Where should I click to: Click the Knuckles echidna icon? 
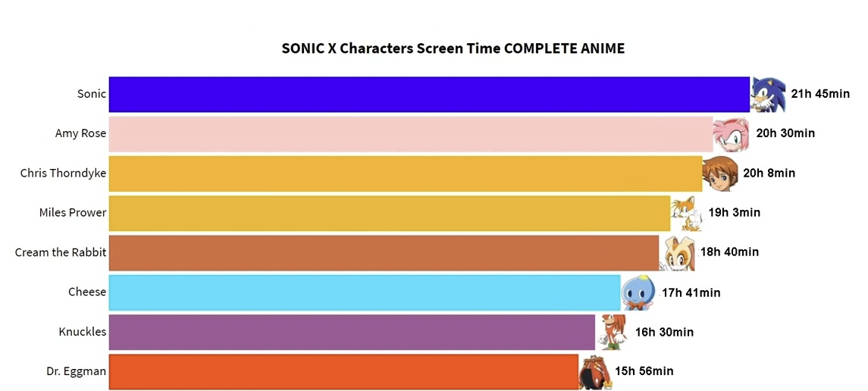pos(612,332)
